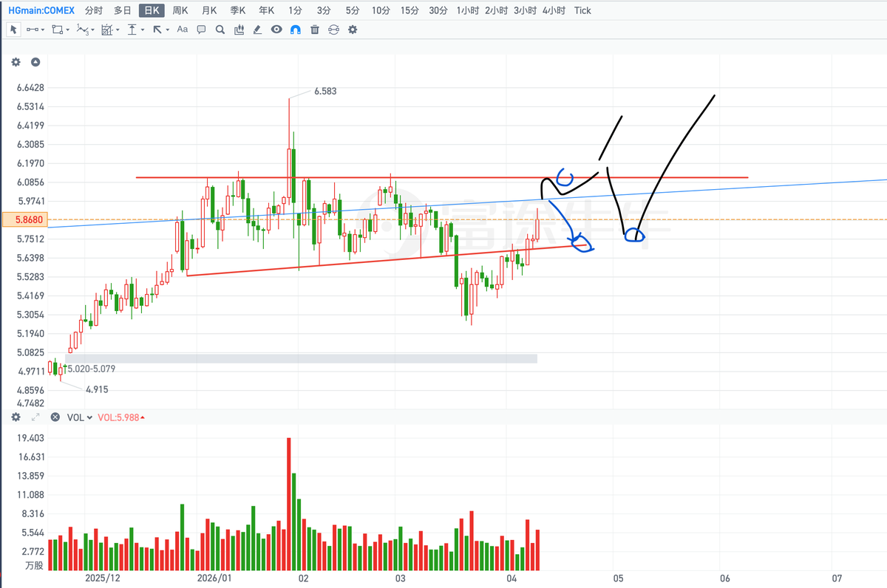Click the 4.915 low price label

tap(97, 389)
